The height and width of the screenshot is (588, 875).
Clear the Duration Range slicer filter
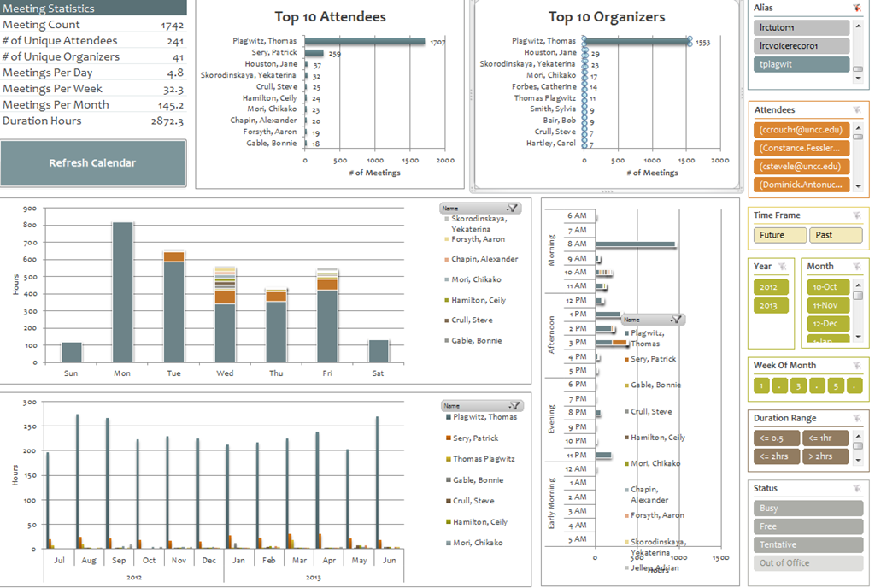pos(857,419)
